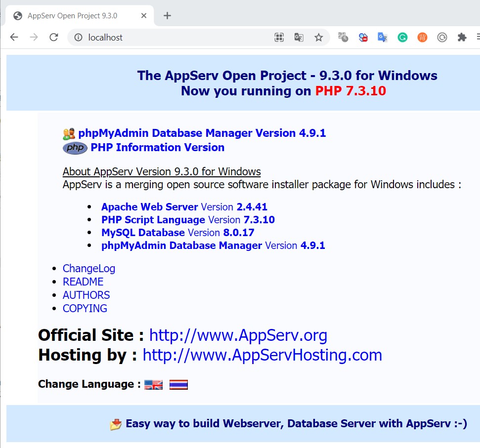Click the grey circular extension icon

pyautogui.click(x=442, y=38)
